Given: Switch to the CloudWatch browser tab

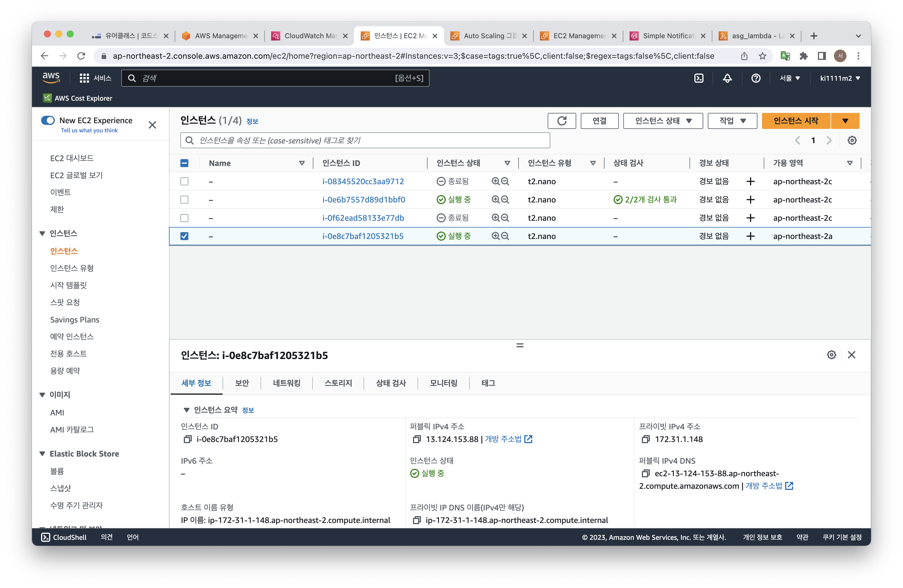Looking at the screenshot, I should (x=310, y=36).
